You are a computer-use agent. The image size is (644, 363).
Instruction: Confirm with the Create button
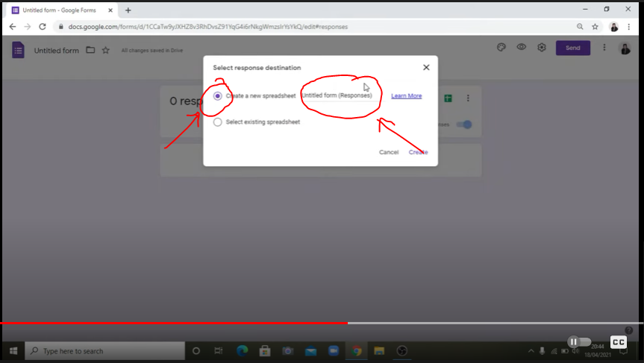pos(418,152)
